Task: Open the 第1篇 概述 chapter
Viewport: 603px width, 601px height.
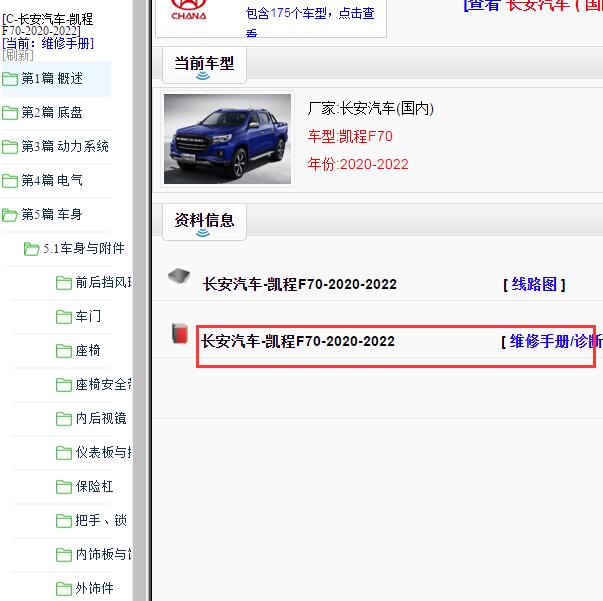Action: tap(52, 78)
